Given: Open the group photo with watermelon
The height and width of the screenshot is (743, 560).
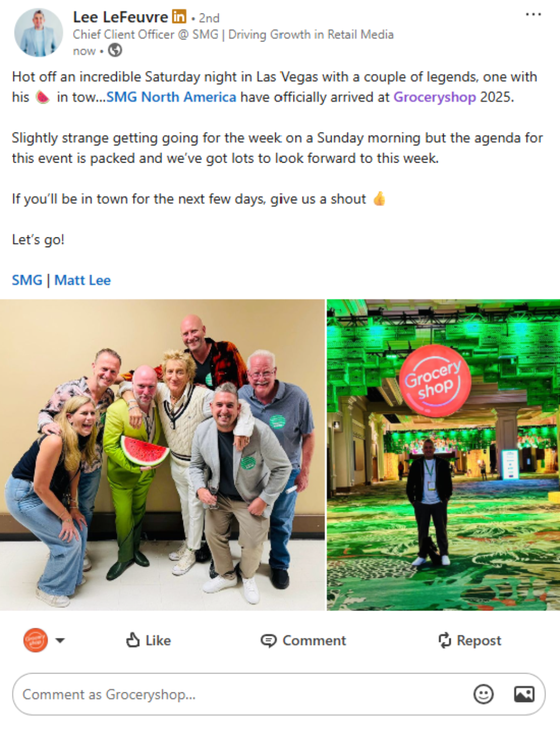Looking at the screenshot, I should (162, 455).
